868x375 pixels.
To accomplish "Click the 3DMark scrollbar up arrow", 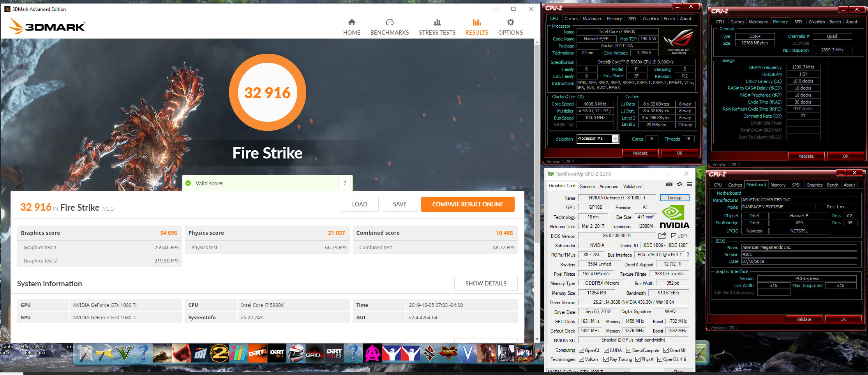I will [x=537, y=42].
